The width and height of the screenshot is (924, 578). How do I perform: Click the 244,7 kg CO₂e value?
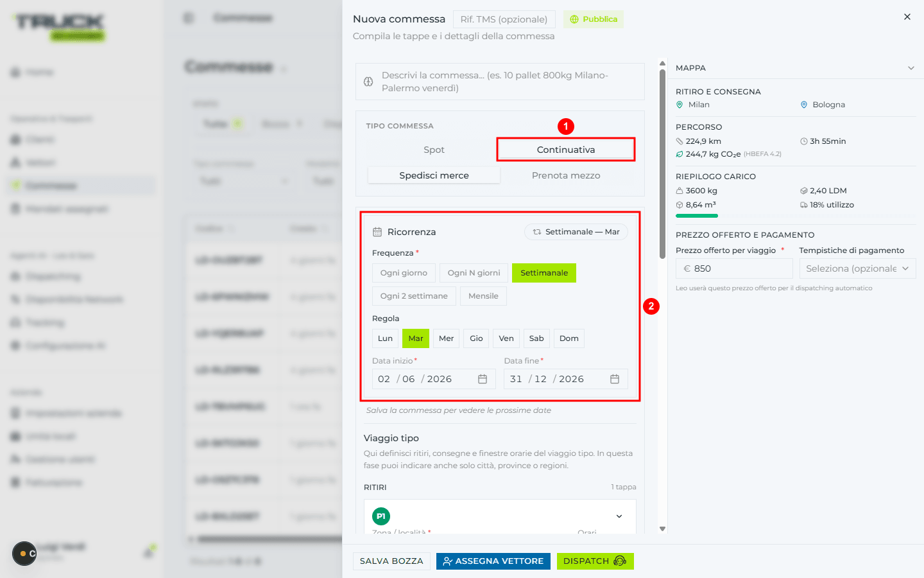(713, 154)
